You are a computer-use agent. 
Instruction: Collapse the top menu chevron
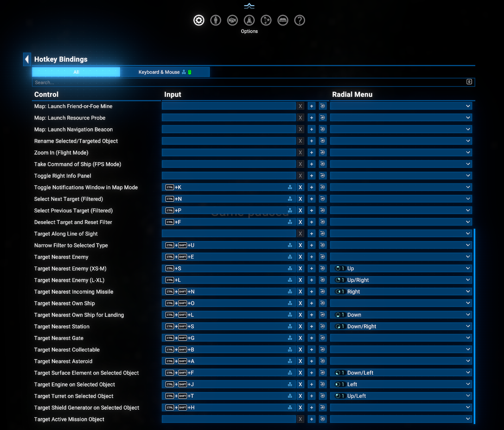point(249,6)
